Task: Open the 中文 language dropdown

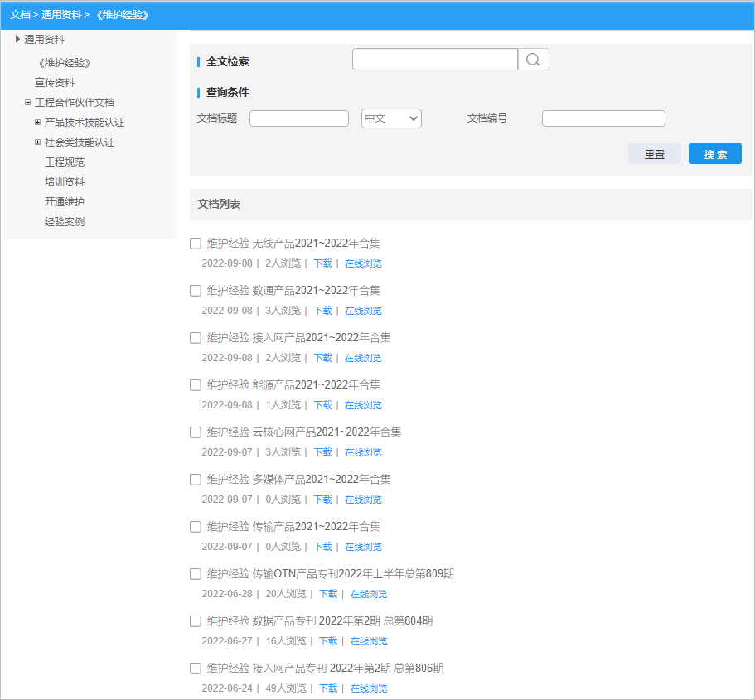Action: (x=391, y=118)
